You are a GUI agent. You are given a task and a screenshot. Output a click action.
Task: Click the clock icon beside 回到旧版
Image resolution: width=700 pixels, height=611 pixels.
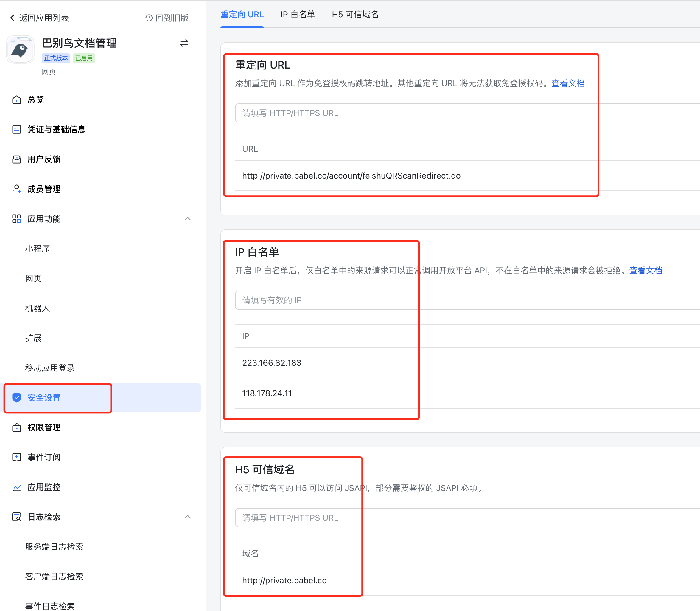pyautogui.click(x=149, y=18)
